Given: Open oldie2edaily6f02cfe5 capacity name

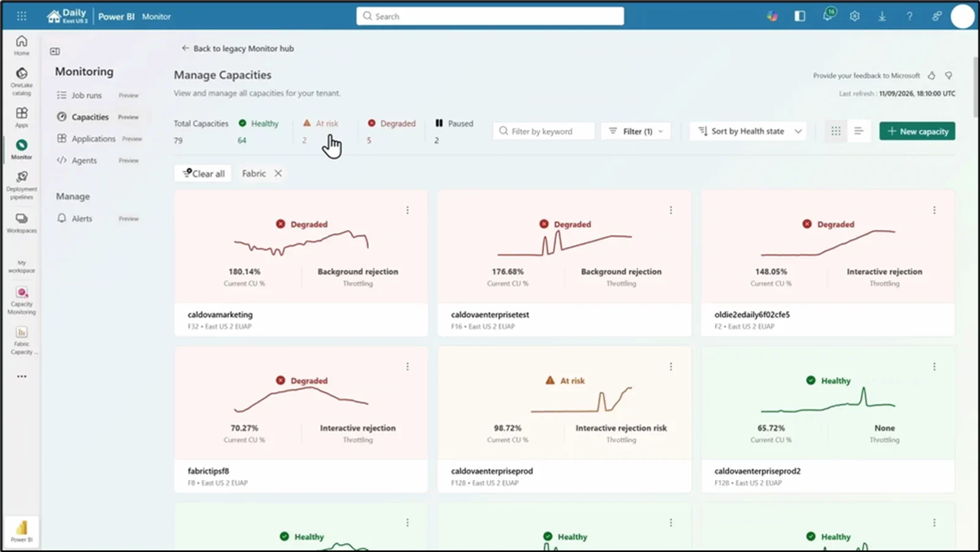Looking at the screenshot, I should [x=752, y=315].
